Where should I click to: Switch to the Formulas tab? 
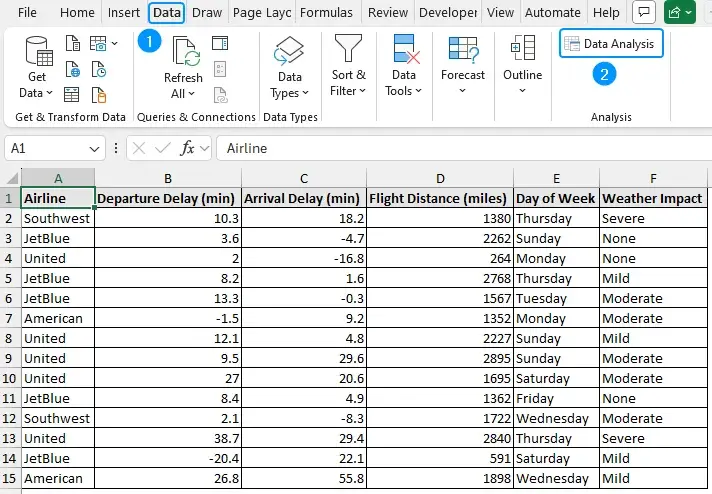click(326, 12)
